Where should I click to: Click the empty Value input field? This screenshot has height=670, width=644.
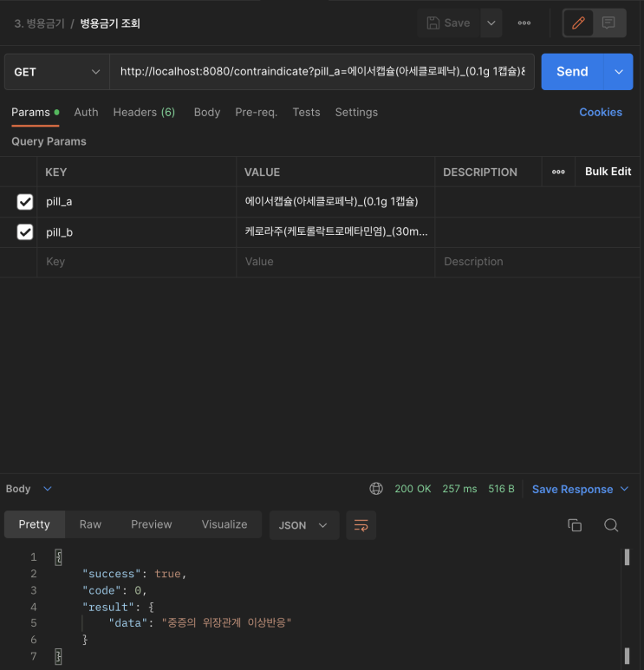coord(335,262)
